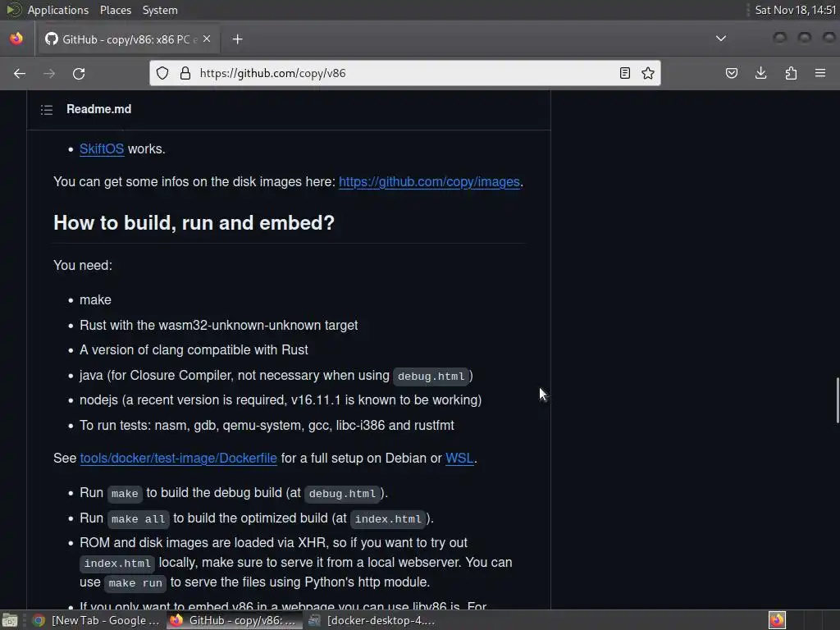Open a new tab with plus button
Image resolution: width=840 pixels, height=630 pixels.
click(x=237, y=39)
